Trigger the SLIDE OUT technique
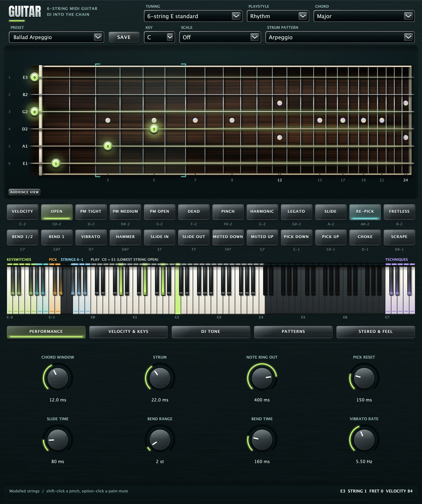422x504 pixels. pos(194,237)
